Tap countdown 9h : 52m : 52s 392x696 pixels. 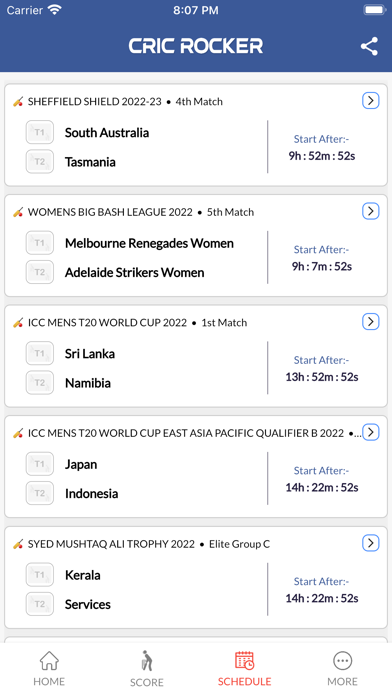tap(322, 156)
